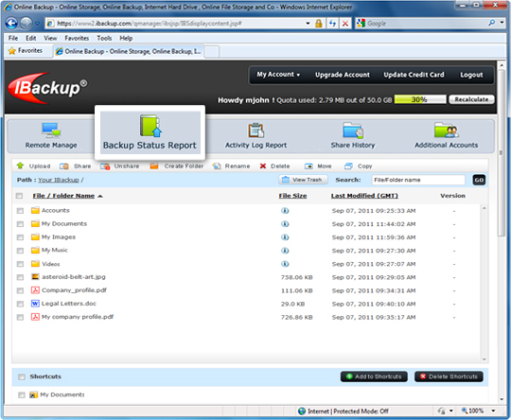Click the GO search button
Screen dimensions: 511x420
click(x=479, y=180)
